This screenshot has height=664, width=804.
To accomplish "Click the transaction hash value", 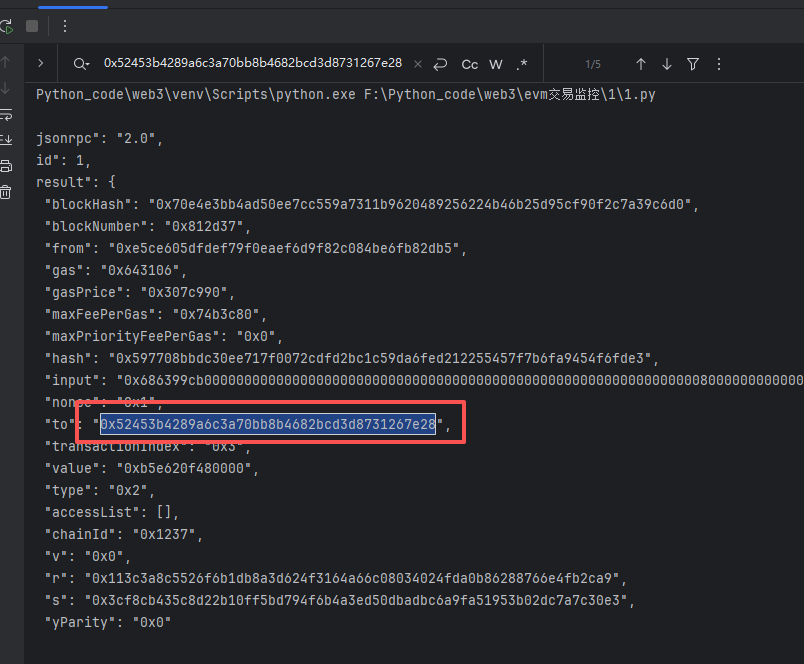I will (x=380, y=358).
